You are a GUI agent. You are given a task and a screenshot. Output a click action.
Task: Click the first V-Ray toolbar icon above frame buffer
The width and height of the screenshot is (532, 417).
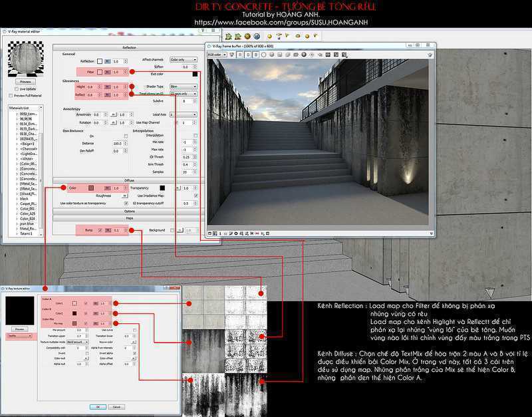click(228, 37)
